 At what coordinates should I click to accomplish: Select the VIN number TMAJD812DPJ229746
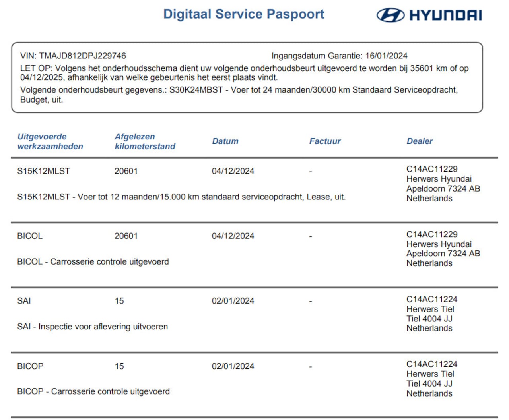coord(82,56)
